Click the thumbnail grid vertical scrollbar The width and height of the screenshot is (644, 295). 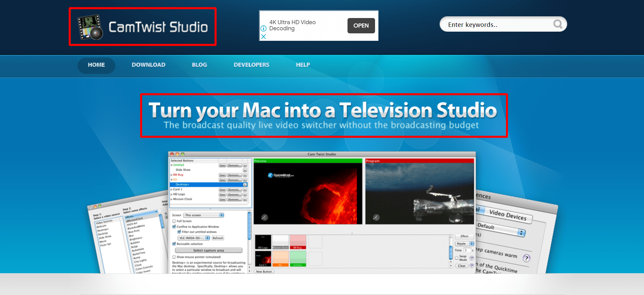point(451,253)
